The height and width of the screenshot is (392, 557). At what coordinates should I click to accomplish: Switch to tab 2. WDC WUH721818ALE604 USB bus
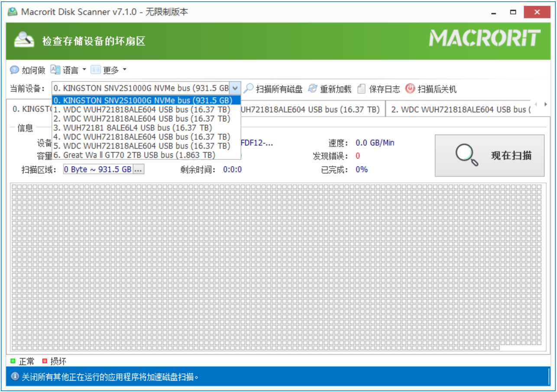(459, 110)
